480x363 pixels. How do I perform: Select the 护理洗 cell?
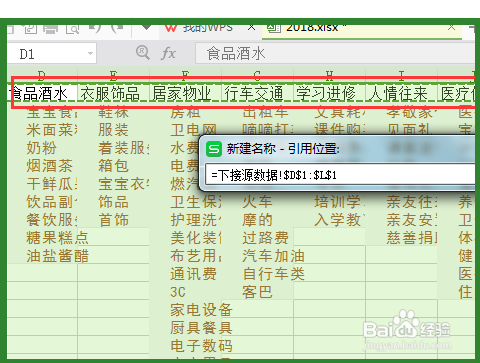tap(185, 220)
